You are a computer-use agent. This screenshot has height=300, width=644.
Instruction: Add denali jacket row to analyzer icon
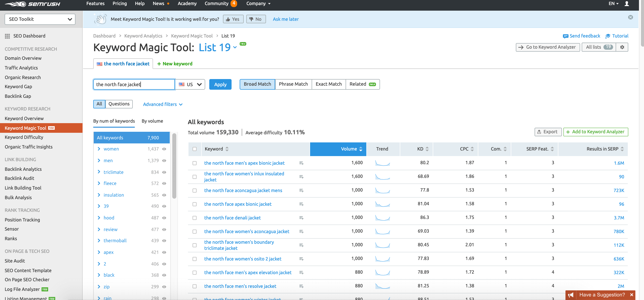pyautogui.click(x=301, y=218)
